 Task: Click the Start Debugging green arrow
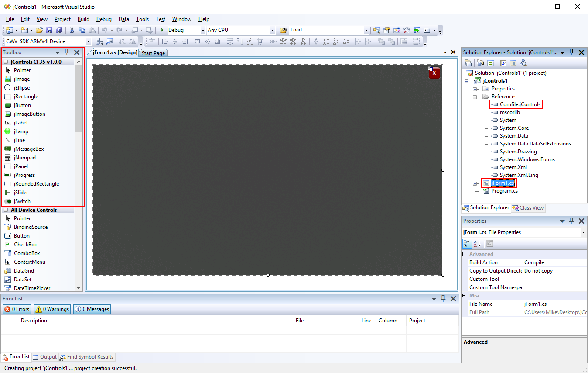pos(162,30)
